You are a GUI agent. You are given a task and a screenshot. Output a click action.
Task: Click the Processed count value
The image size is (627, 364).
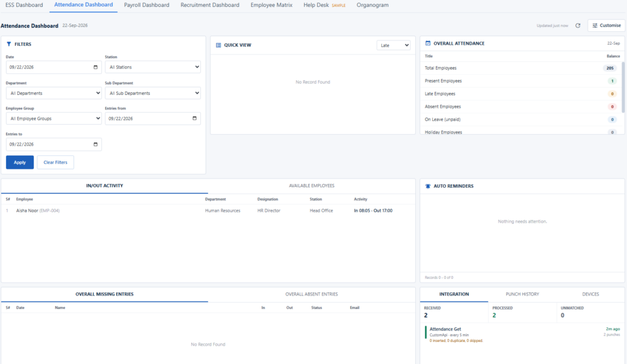pos(494,315)
